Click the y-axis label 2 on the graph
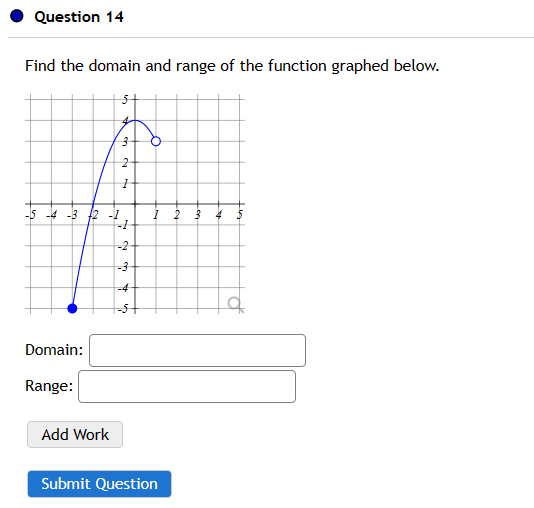Viewport: 534px width, 508px height. [125, 163]
